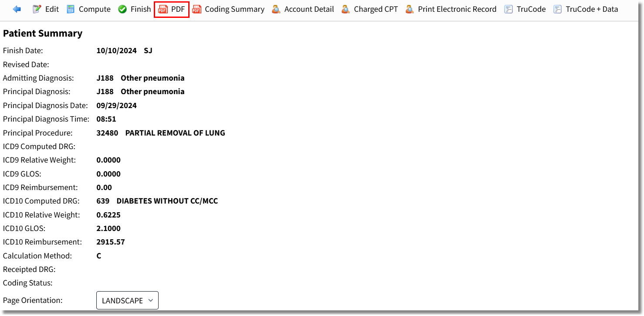The height and width of the screenshot is (316, 644).
Task: Click the document icon beside TruCode + Data
Action: pyautogui.click(x=558, y=9)
